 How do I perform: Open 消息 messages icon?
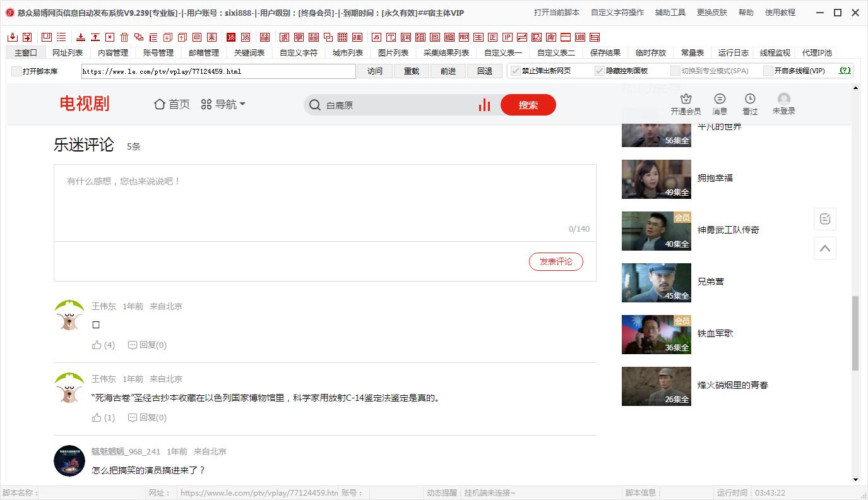720,98
